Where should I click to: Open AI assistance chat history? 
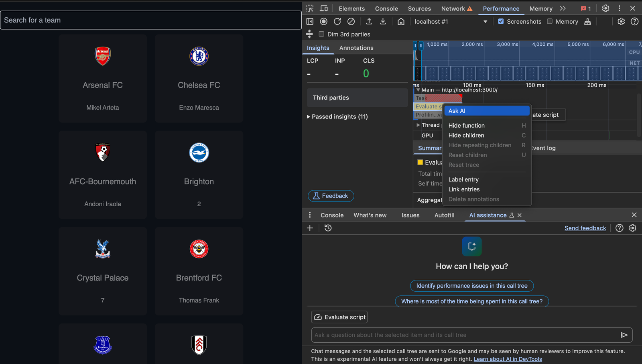pyautogui.click(x=328, y=228)
